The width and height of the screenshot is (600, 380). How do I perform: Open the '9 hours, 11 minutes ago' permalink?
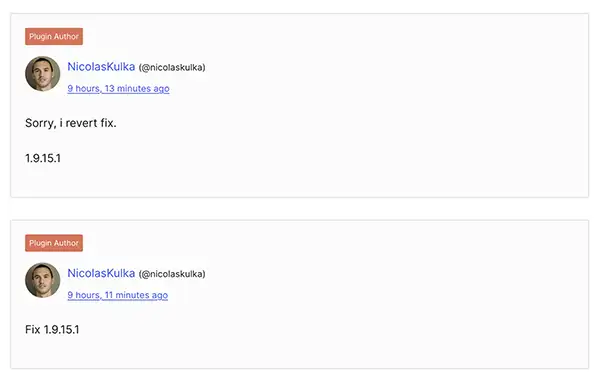tap(117, 295)
